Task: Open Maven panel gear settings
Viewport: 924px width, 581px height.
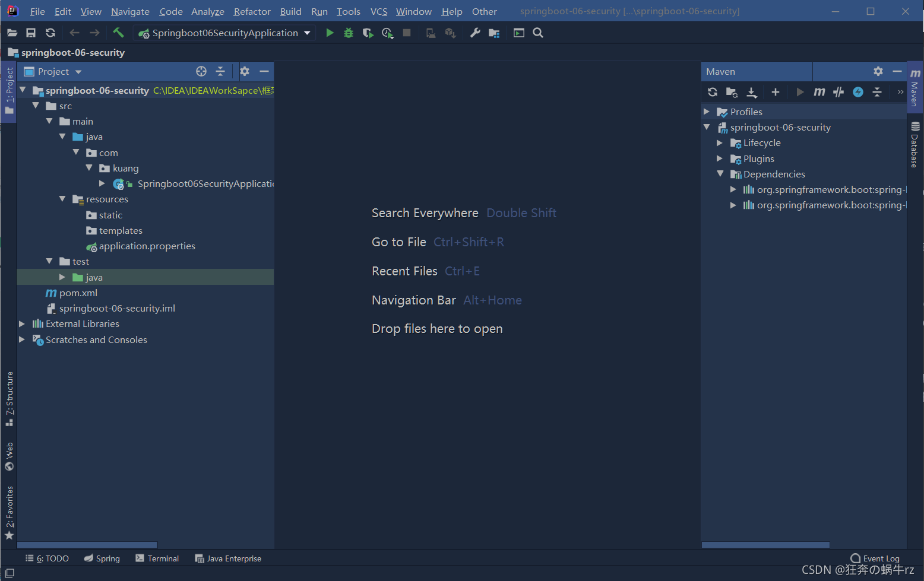Action: tap(878, 71)
